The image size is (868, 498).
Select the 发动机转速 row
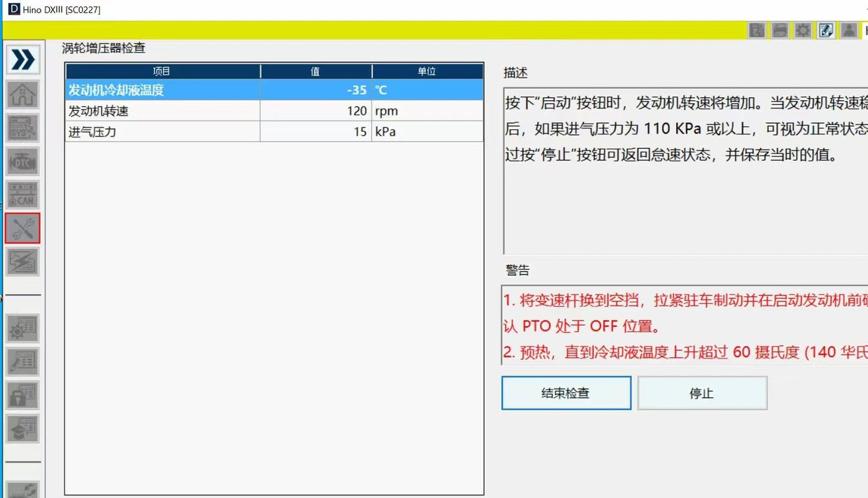point(162,111)
